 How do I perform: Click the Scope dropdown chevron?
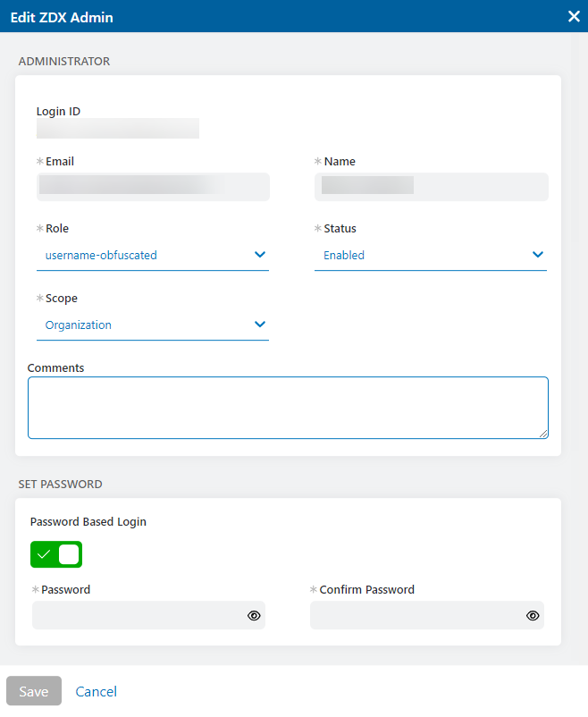[260, 325]
